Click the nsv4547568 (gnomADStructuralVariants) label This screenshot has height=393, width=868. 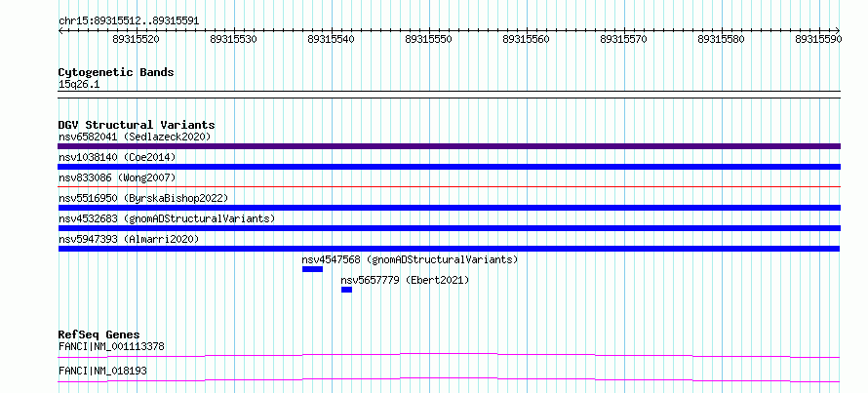point(410,259)
